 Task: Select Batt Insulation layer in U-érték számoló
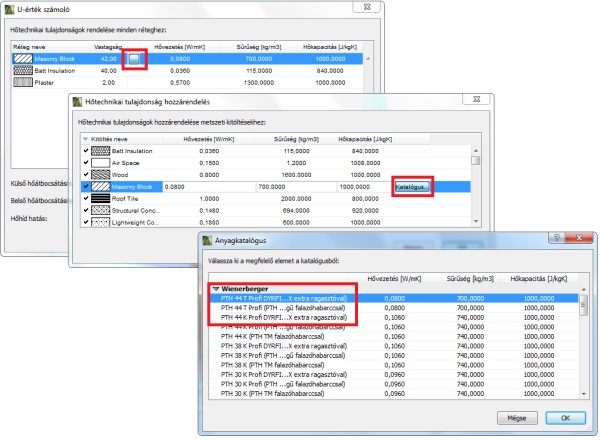point(188,70)
